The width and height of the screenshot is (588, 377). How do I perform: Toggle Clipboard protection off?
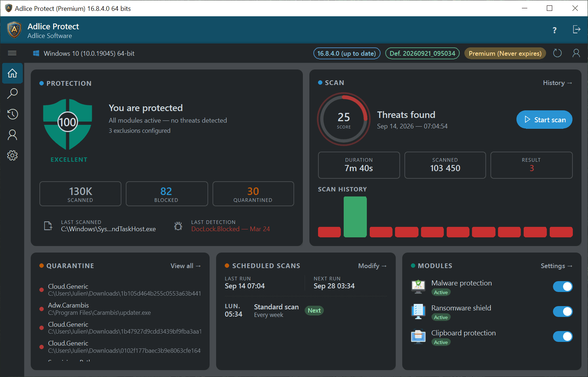coord(563,336)
